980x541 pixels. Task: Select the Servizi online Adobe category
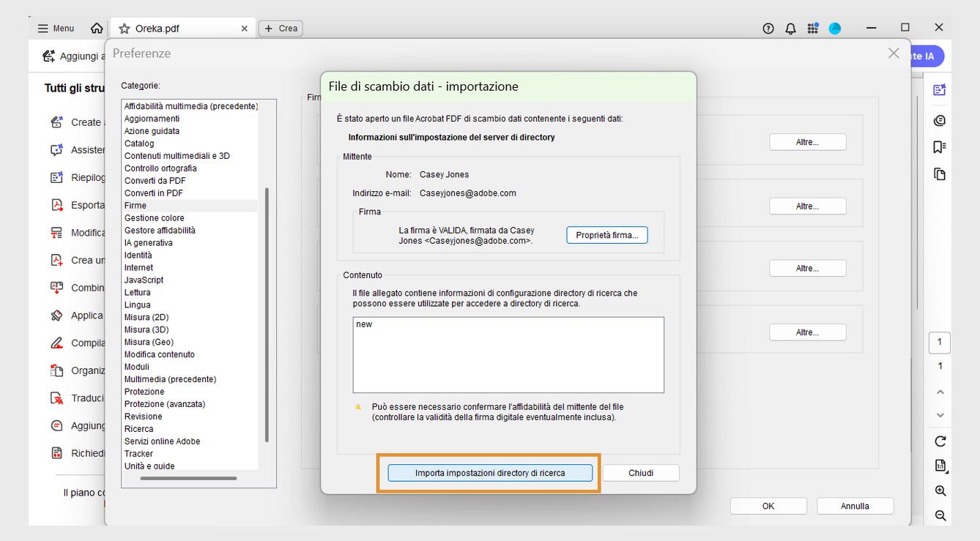pos(162,441)
